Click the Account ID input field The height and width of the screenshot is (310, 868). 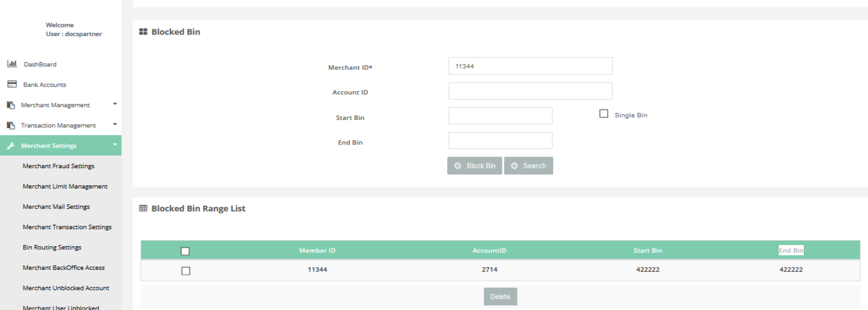(x=530, y=91)
